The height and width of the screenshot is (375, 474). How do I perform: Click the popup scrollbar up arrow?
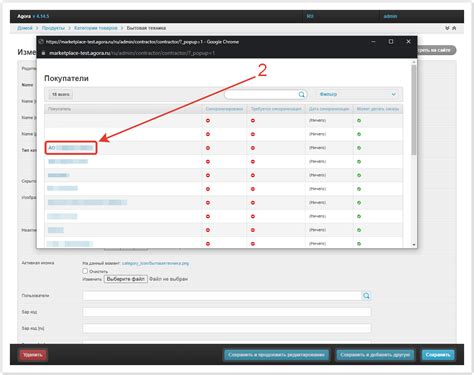point(414,62)
